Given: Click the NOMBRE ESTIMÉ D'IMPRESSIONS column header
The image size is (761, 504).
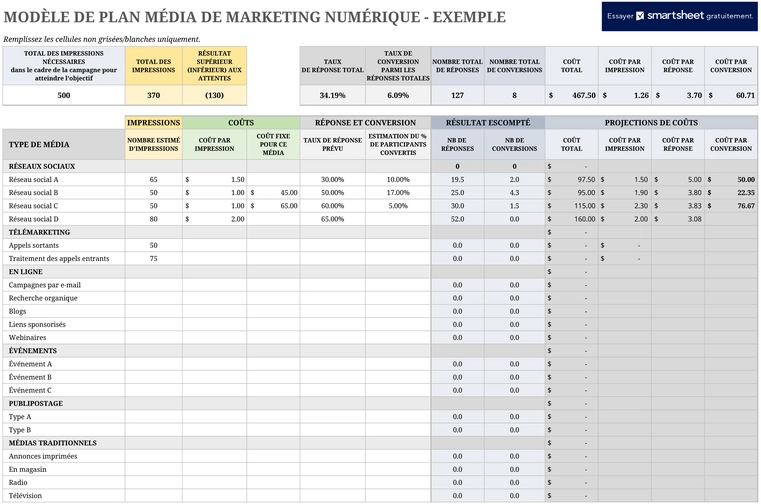Looking at the screenshot, I should tap(153, 144).
